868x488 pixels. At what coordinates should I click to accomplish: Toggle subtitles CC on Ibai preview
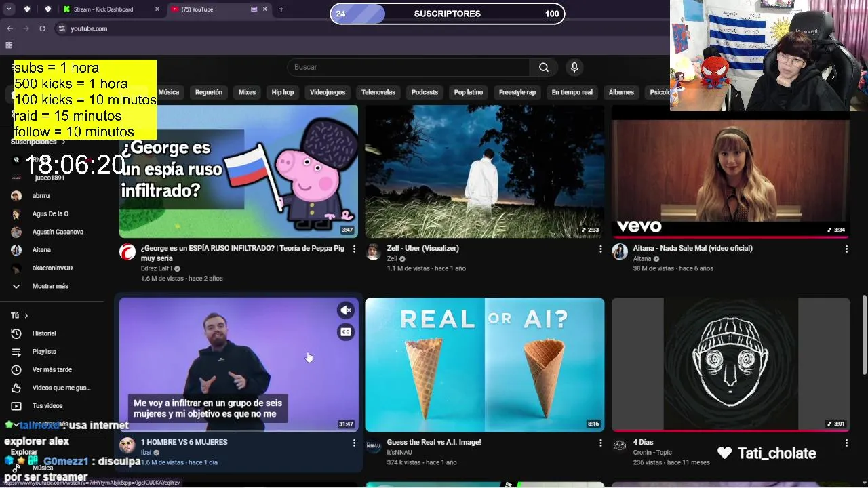click(x=346, y=332)
